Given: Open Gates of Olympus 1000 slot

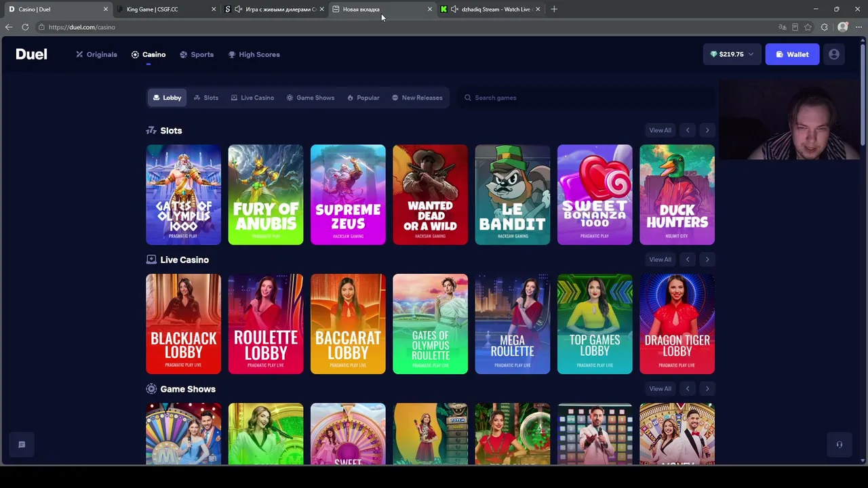Looking at the screenshot, I should click(183, 195).
